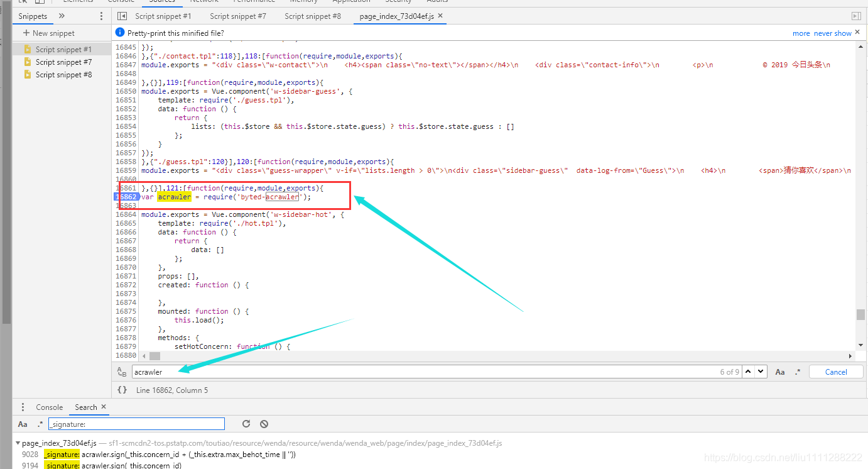Screen dimensions: 868x469
Task: Toggle match case in find bar
Action: (x=780, y=372)
